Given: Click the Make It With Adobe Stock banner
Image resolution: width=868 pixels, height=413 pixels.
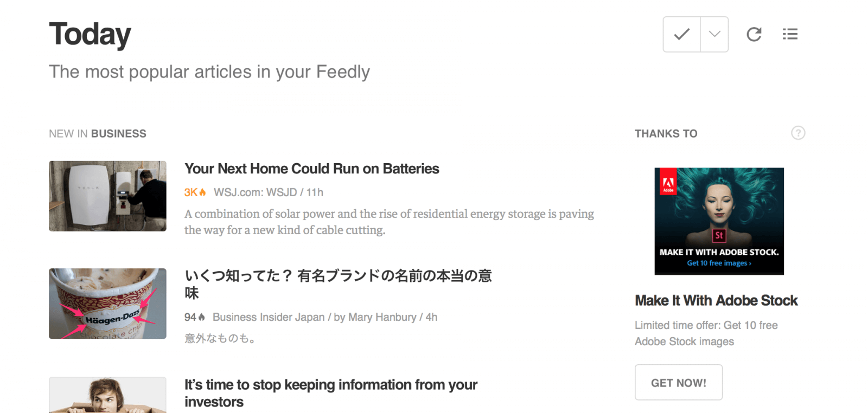Looking at the screenshot, I should coord(718,221).
